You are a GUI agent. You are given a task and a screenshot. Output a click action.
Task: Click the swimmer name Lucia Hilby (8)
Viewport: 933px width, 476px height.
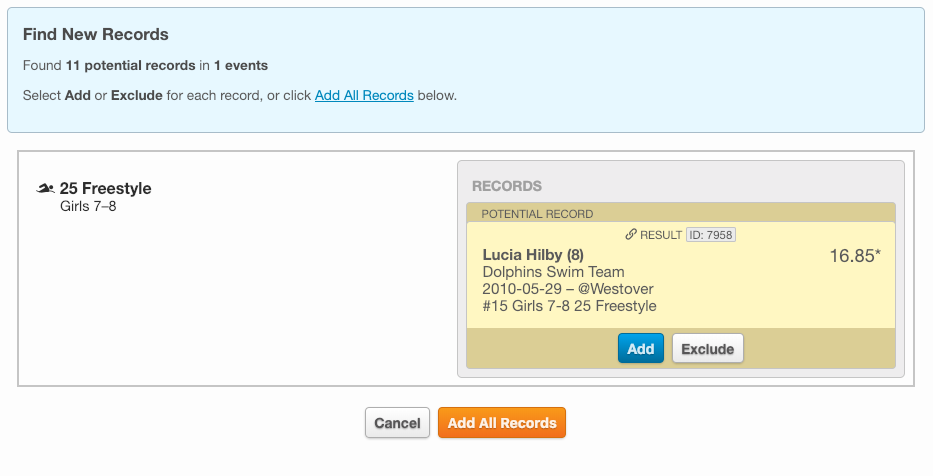coord(533,255)
